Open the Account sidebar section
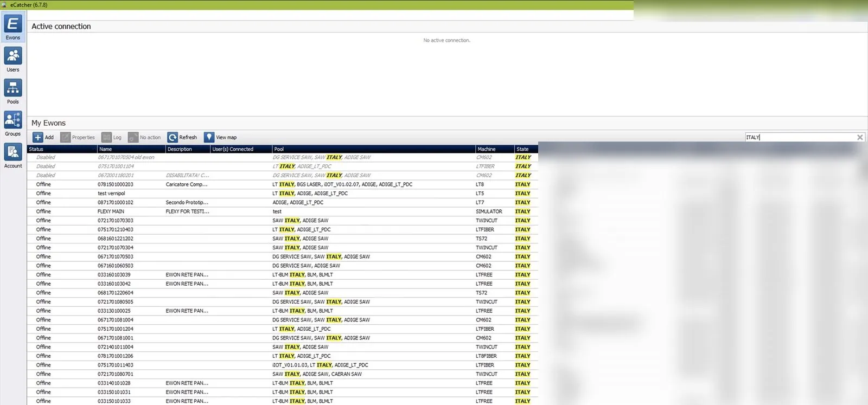The image size is (868, 405). pos(13,155)
